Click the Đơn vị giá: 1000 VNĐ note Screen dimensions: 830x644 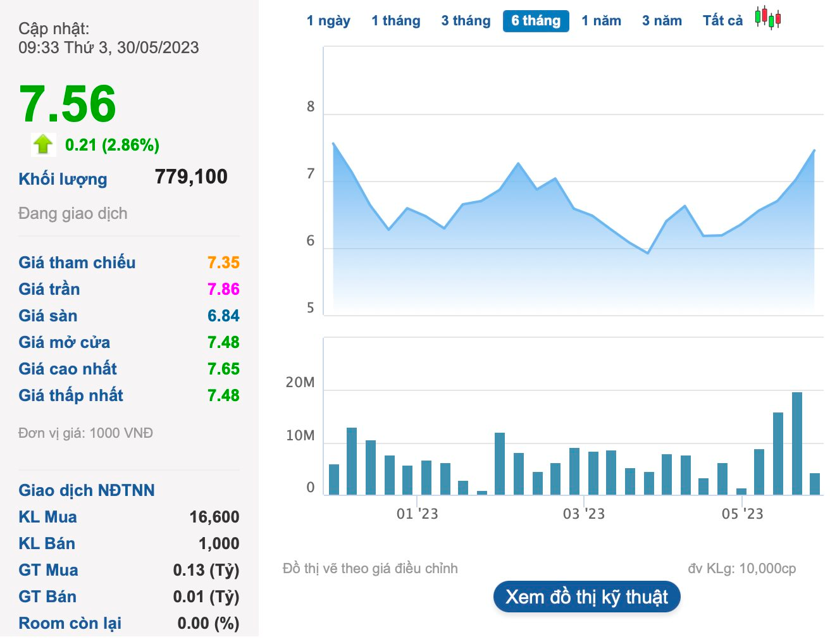[85, 433]
